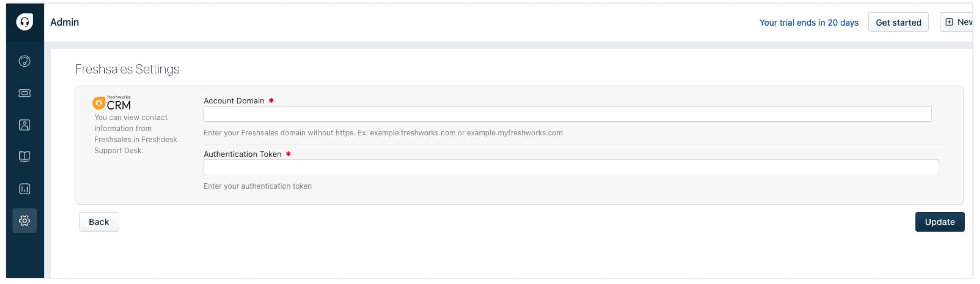Open the Reports chart sidebar icon

click(25, 189)
